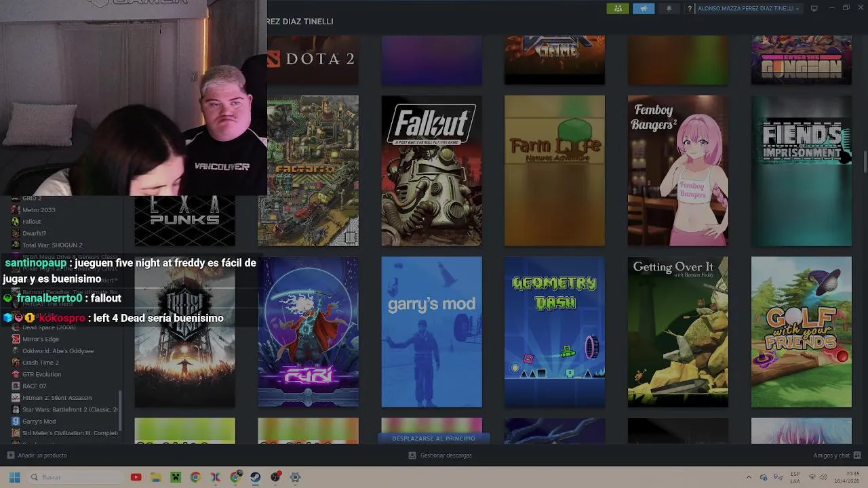Click the library grid vertical scrollbar
The image size is (868, 488).
pos(865,163)
